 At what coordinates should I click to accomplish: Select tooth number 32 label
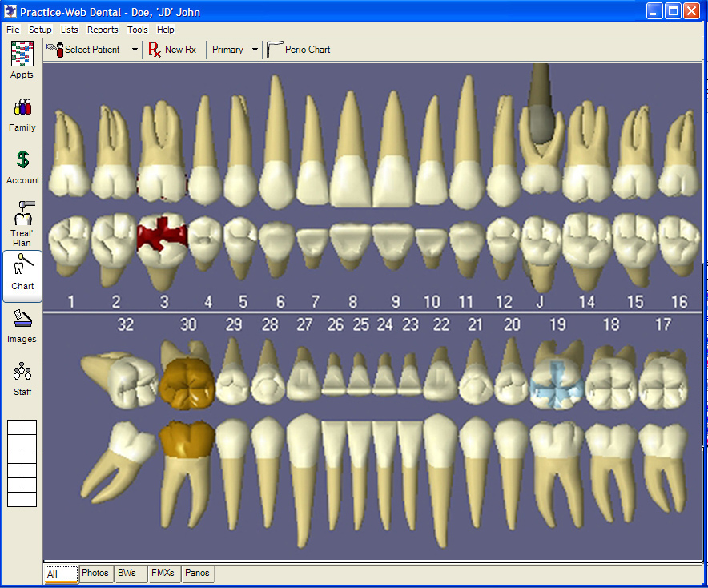[x=126, y=324]
